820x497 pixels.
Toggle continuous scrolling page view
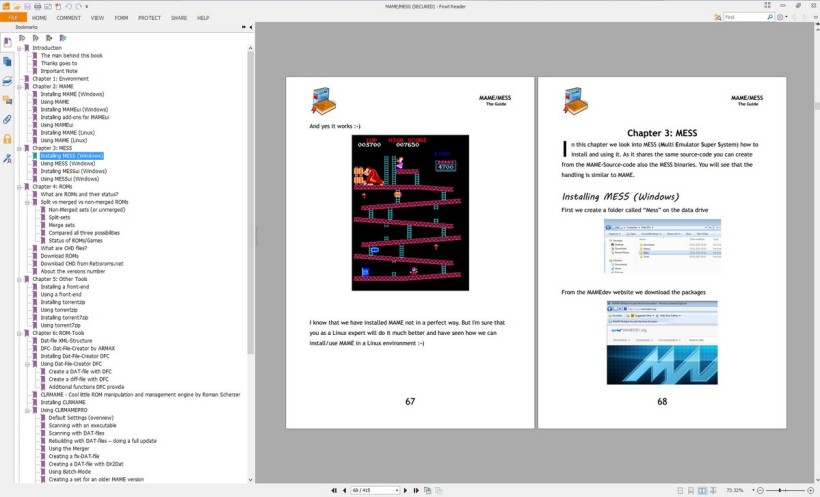690,490
